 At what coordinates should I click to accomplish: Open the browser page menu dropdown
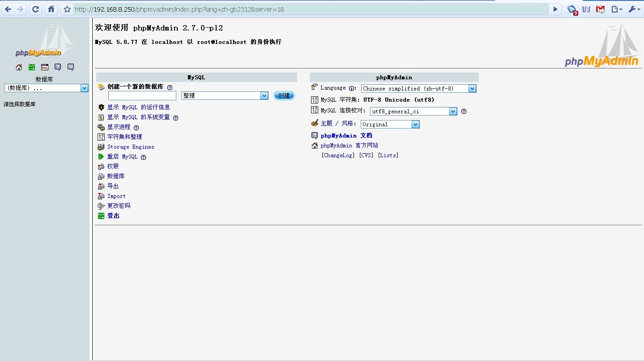617,9
